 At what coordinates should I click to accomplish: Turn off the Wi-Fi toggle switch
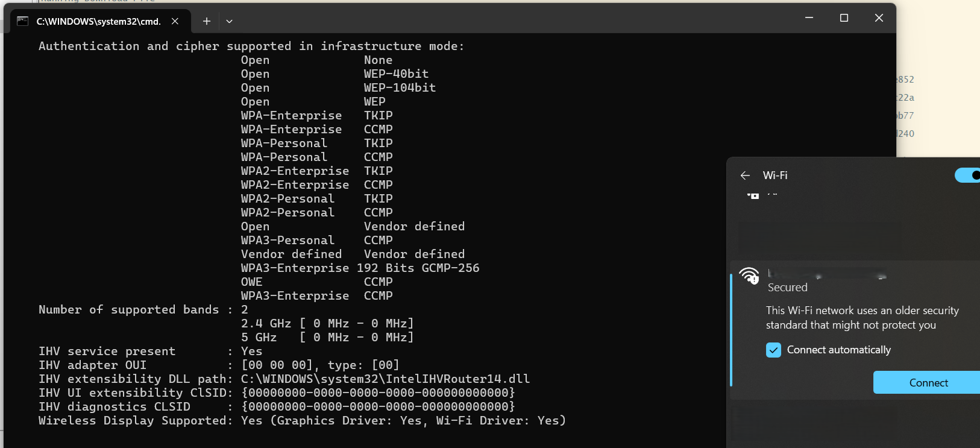click(968, 175)
